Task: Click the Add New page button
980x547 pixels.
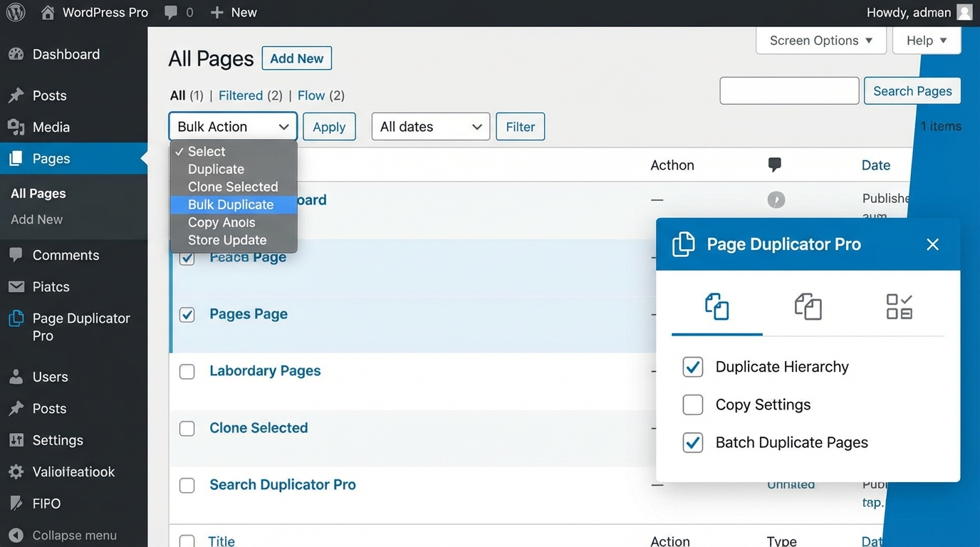Action: click(296, 58)
